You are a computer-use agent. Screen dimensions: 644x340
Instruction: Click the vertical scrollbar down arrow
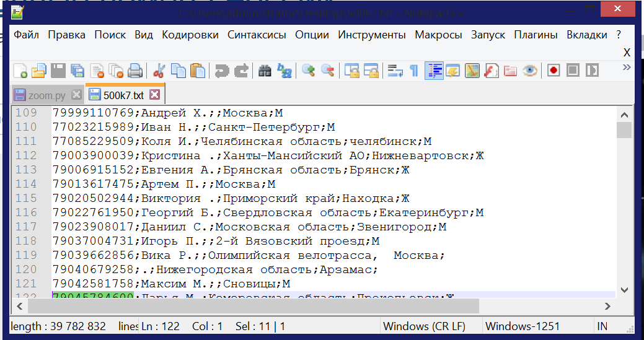[x=624, y=290]
